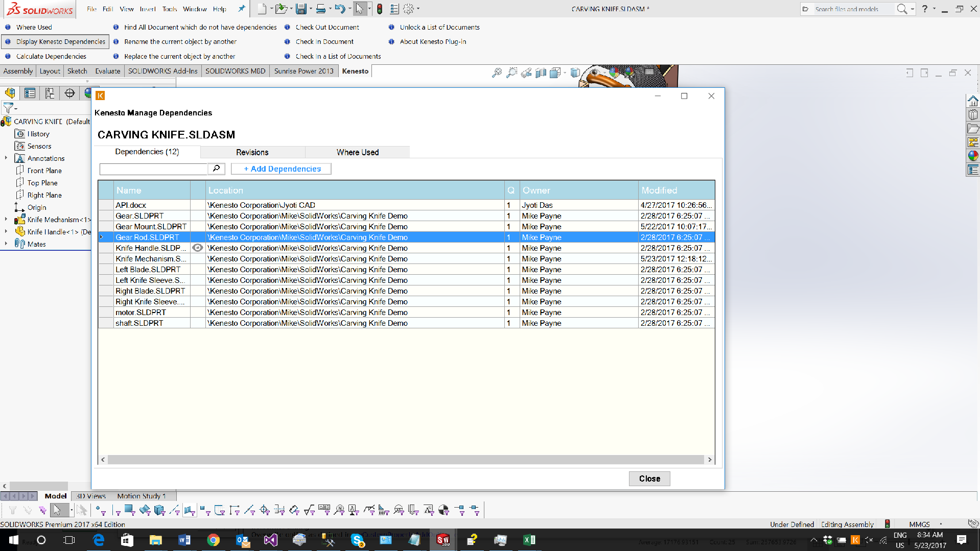Expand the selected Gear Rod.SLDPRT row arrow

click(x=102, y=237)
